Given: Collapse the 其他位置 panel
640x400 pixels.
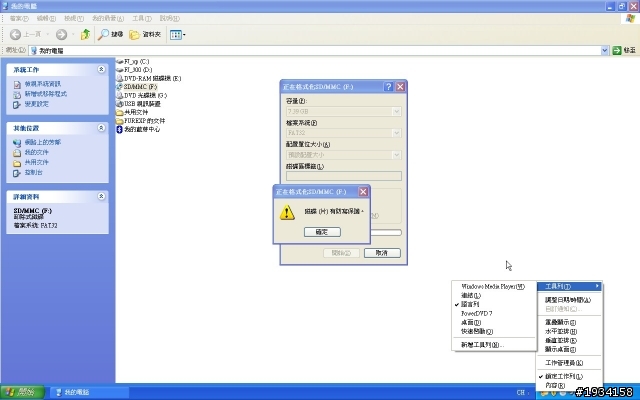Looking at the screenshot, I should 101,128.
